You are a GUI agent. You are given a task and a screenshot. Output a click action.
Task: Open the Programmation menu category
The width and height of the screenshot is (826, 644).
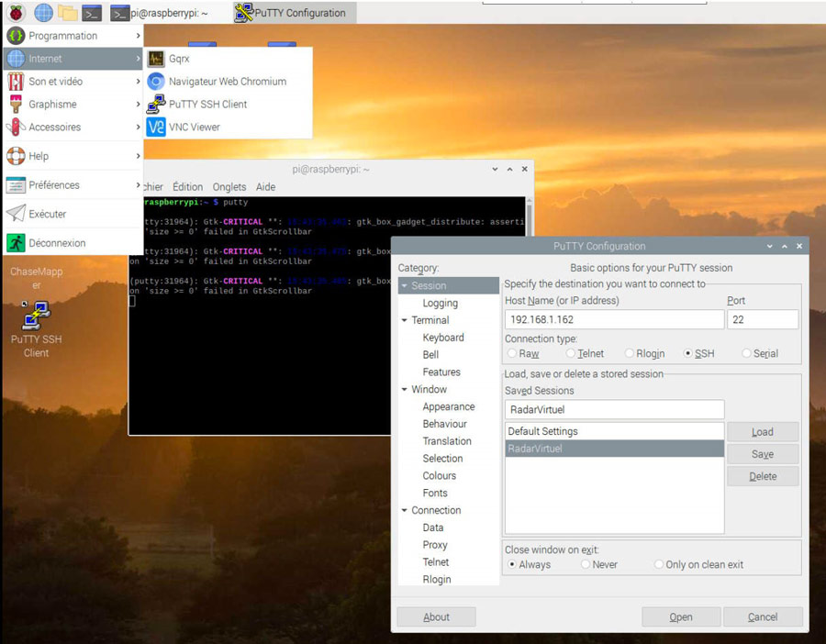73,36
